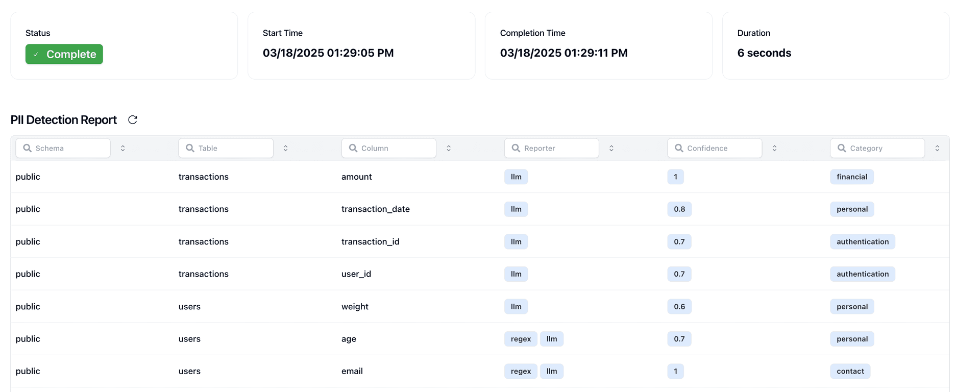Image resolution: width=980 pixels, height=392 pixels.
Task: Select the email column cell
Action: click(x=352, y=371)
